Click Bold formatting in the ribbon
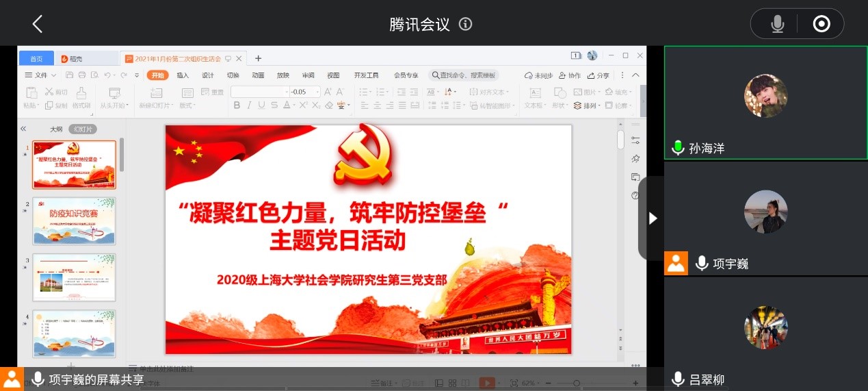The width and height of the screenshot is (868, 391). click(x=237, y=105)
